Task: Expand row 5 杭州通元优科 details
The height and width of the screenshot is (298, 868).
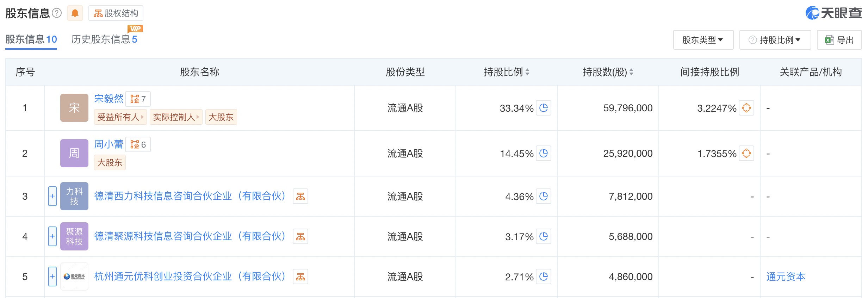Action: point(52,277)
